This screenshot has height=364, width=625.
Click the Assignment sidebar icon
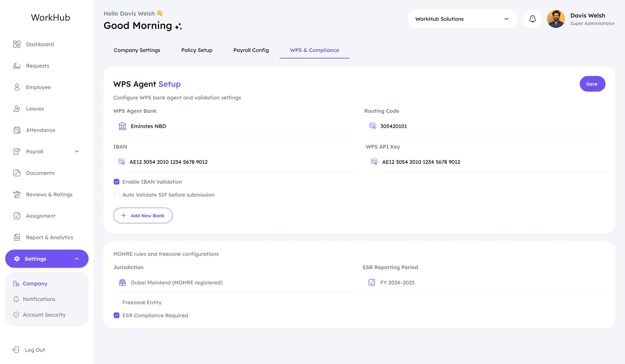[17, 216]
